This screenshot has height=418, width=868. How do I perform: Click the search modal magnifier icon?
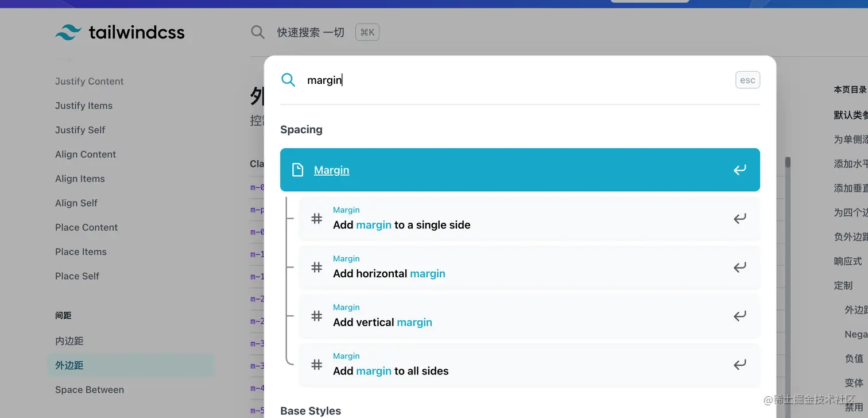click(x=288, y=80)
